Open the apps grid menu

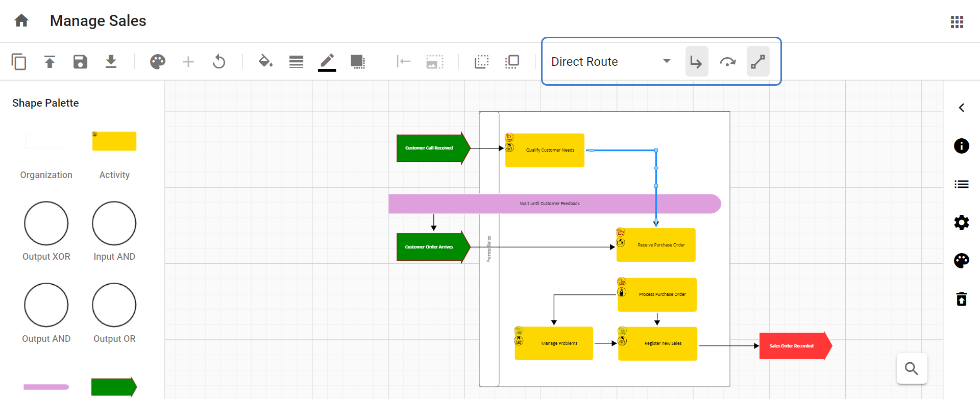tap(957, 22)
